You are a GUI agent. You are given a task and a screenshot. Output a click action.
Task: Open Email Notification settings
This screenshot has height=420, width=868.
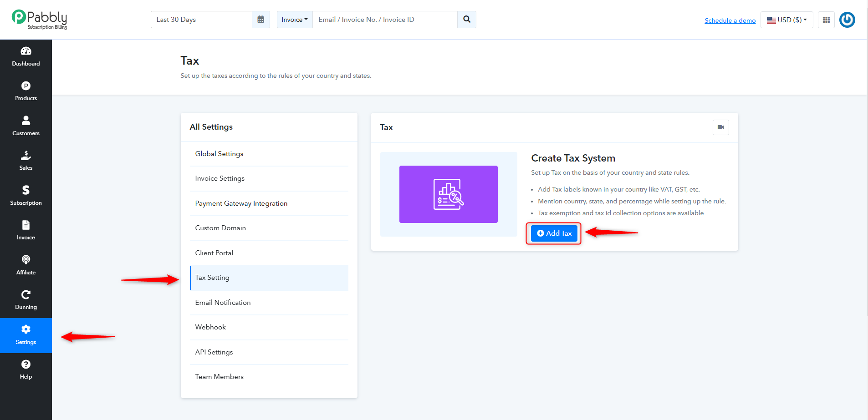click(x=269, y=303)
